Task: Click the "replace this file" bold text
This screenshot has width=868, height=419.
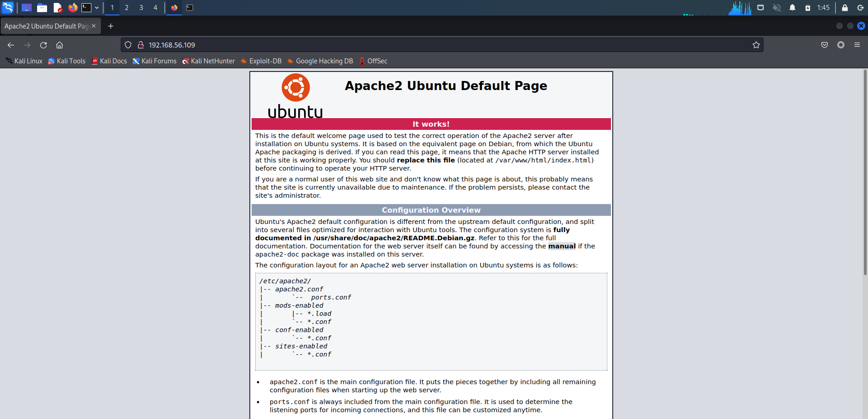Action: click(426, 160)
